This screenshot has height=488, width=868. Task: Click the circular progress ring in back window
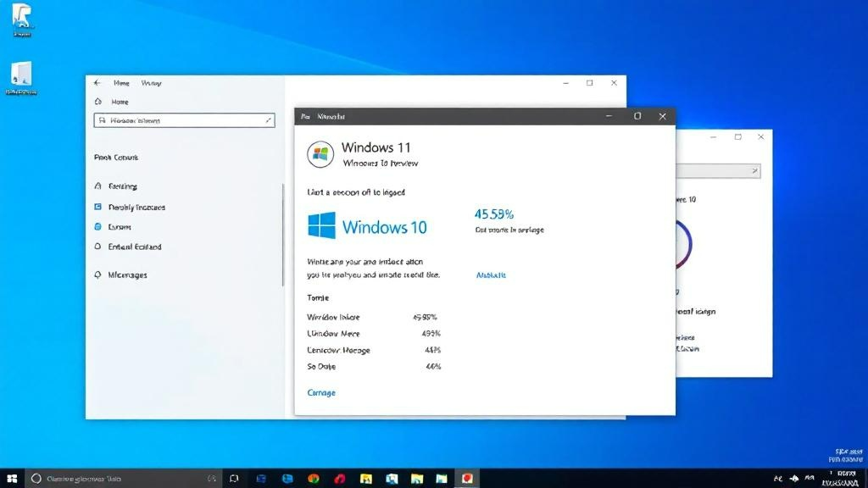coord(683,244)
